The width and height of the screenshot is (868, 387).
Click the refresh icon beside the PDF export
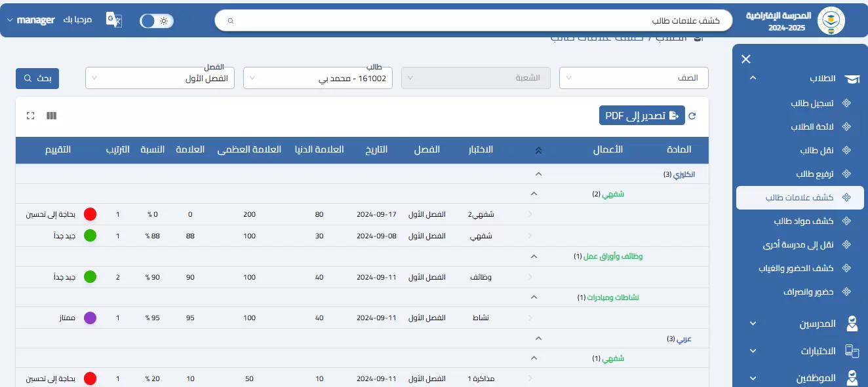click(x=692, y=116)
